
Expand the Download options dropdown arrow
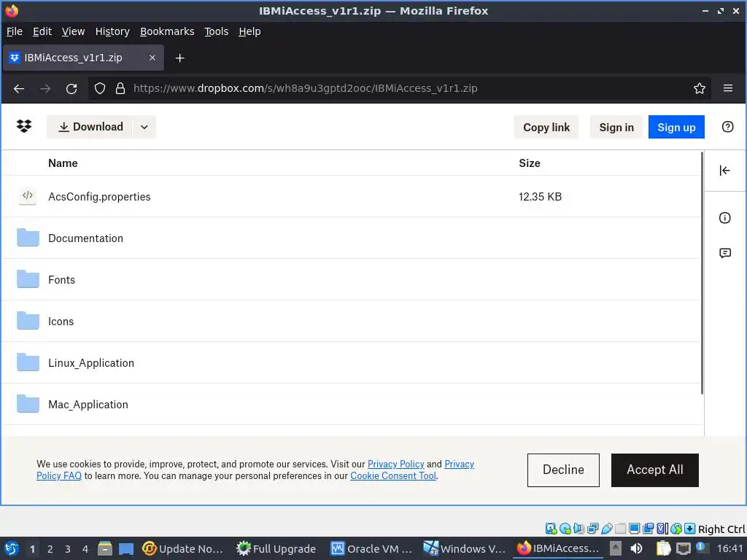pos(144,127)
